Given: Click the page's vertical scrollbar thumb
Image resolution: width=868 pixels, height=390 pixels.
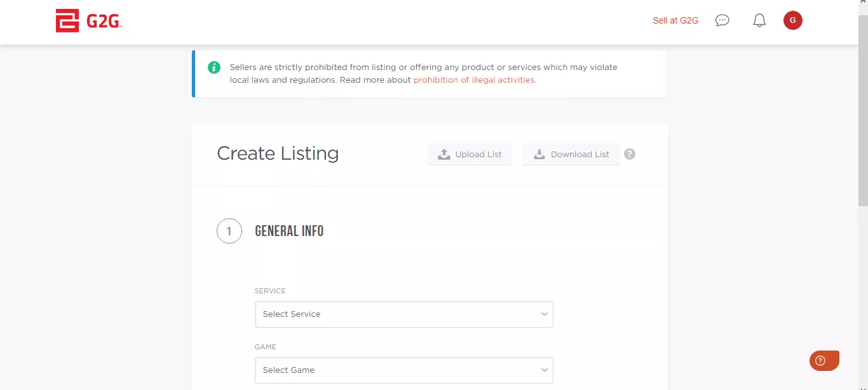Looking at the screenshot, I should click(x=863, y=108).
